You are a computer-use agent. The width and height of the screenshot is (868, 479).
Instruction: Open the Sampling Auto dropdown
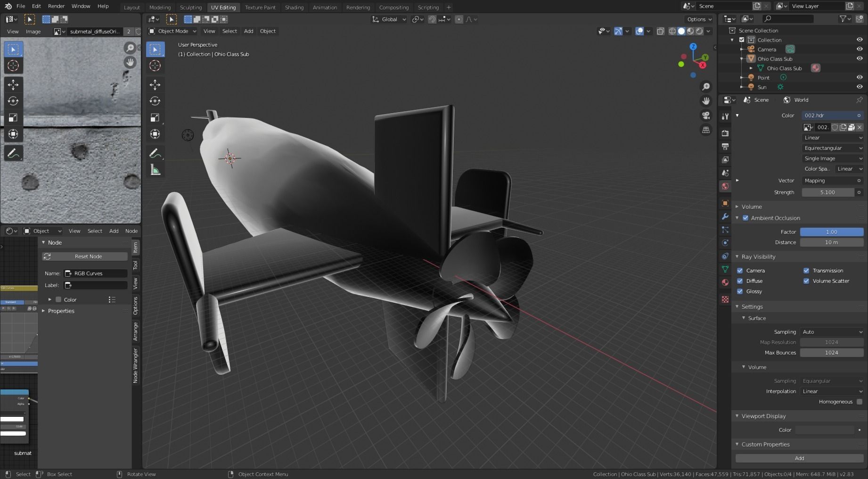click(x=833, y=332)
